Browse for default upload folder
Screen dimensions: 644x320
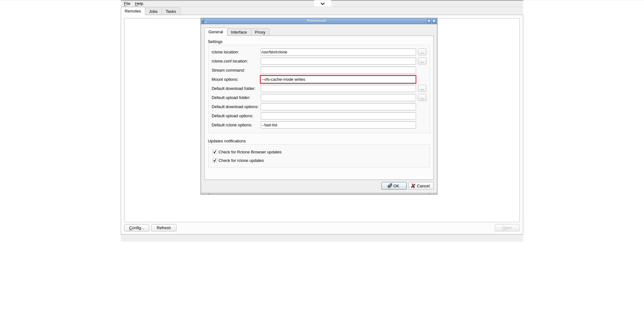422,98
